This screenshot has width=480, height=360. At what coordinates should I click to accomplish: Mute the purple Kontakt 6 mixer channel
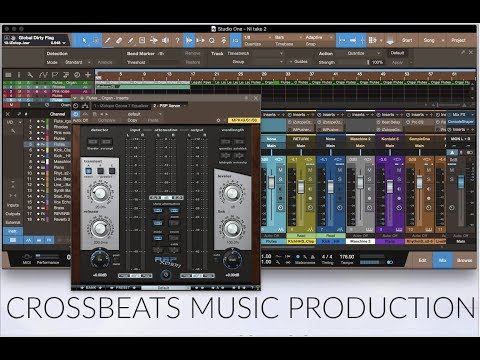point(399,170)
